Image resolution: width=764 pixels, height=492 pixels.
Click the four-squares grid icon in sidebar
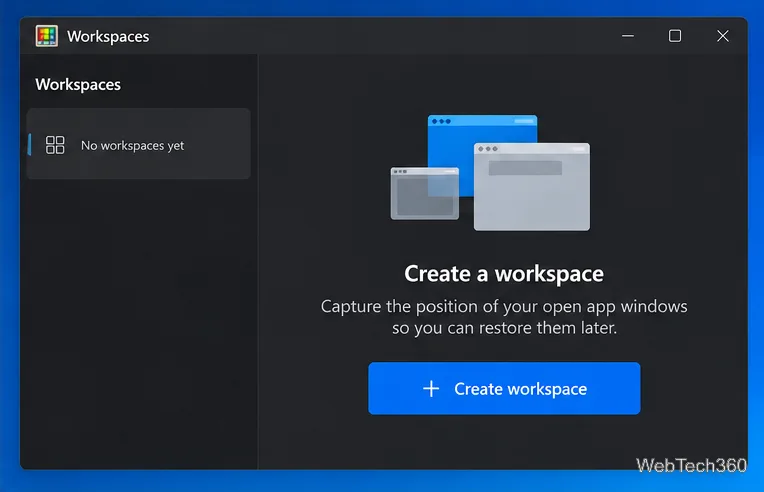click(x=55, y=145)
